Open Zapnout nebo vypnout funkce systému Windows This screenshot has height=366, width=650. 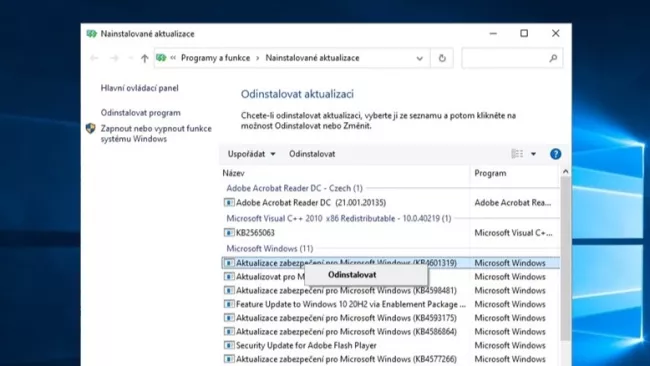(x=156, y=133)
